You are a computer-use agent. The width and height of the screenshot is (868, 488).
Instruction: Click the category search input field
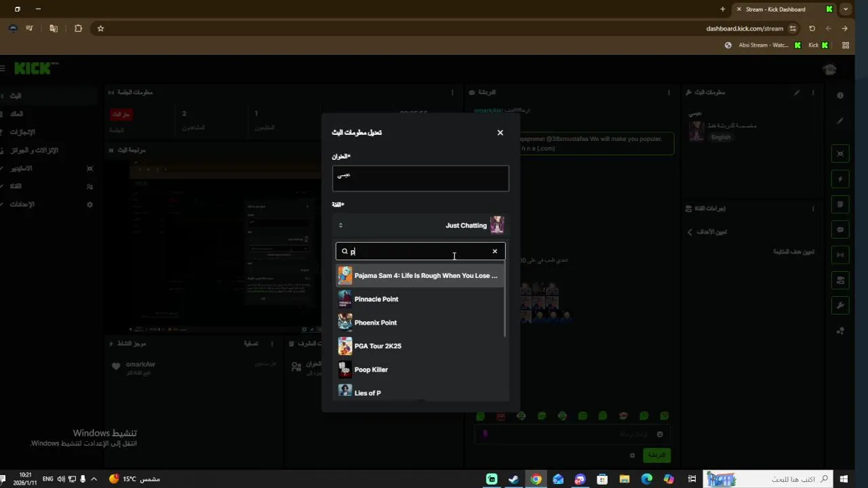(x=420, y=251)
